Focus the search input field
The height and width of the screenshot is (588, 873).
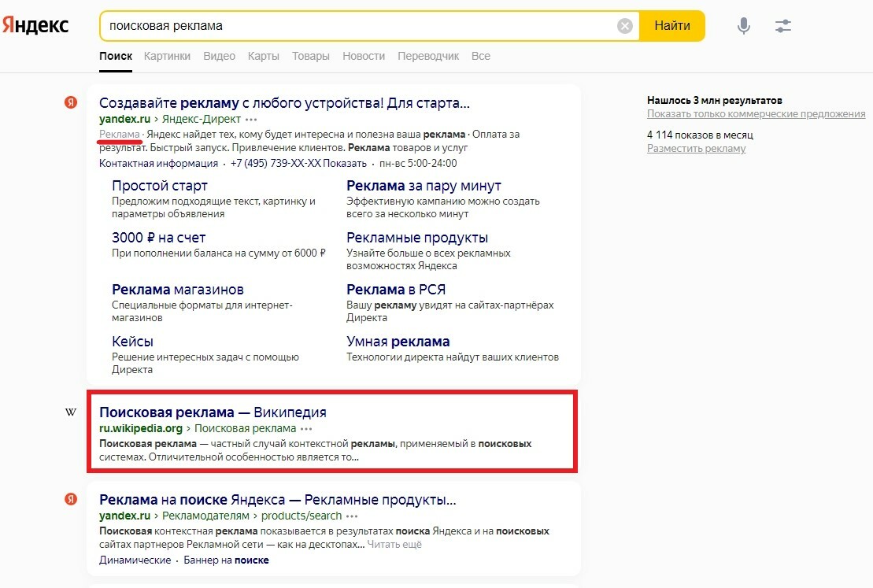coord(358,26)
